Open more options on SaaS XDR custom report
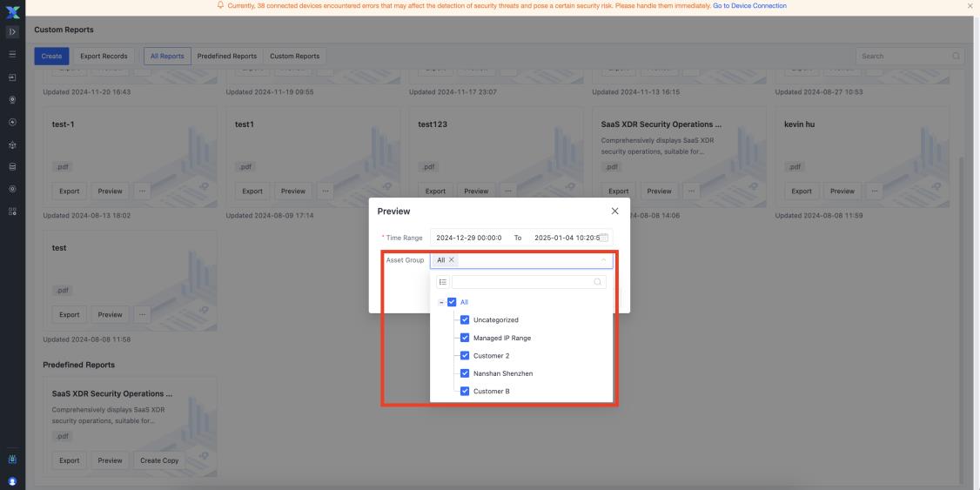Viewport: 980px width, 490px height. point(691,191)
